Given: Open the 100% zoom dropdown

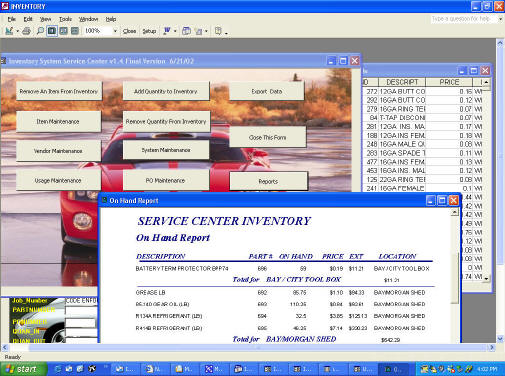Looking at the screenshot, I should click(x=115, y=31).
